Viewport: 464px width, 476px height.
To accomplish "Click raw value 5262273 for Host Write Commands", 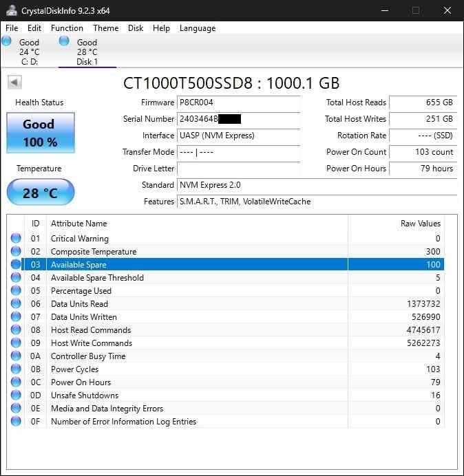I will coord(423,343).
